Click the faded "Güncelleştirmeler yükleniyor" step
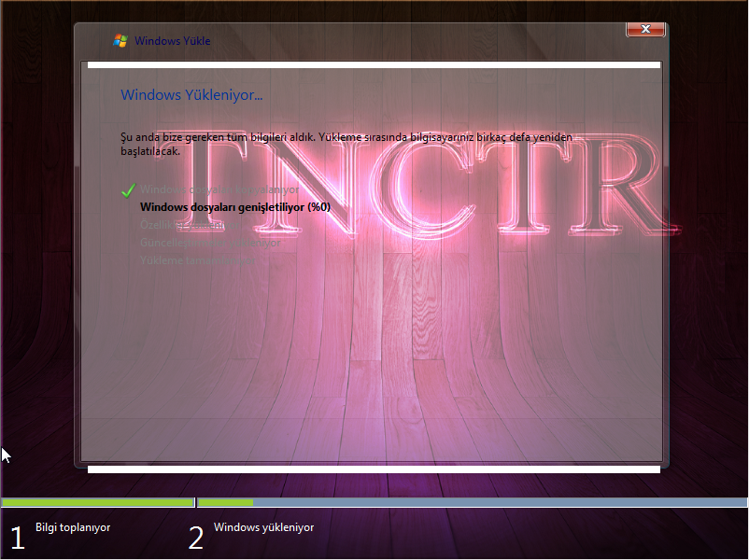Viewport: 749px width, 560px height. 209,243
